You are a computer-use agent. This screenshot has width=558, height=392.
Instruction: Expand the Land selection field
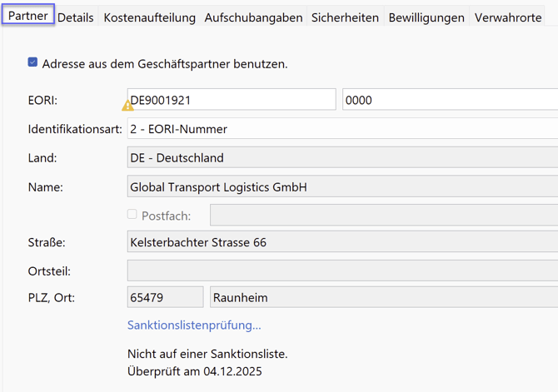[341, 157]
